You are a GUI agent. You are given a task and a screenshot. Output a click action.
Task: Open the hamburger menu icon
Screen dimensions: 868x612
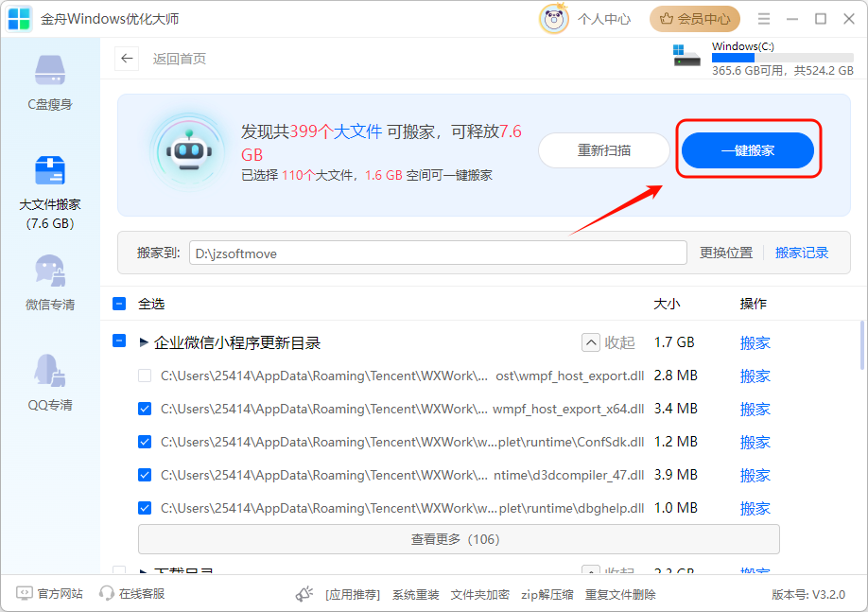764,19
